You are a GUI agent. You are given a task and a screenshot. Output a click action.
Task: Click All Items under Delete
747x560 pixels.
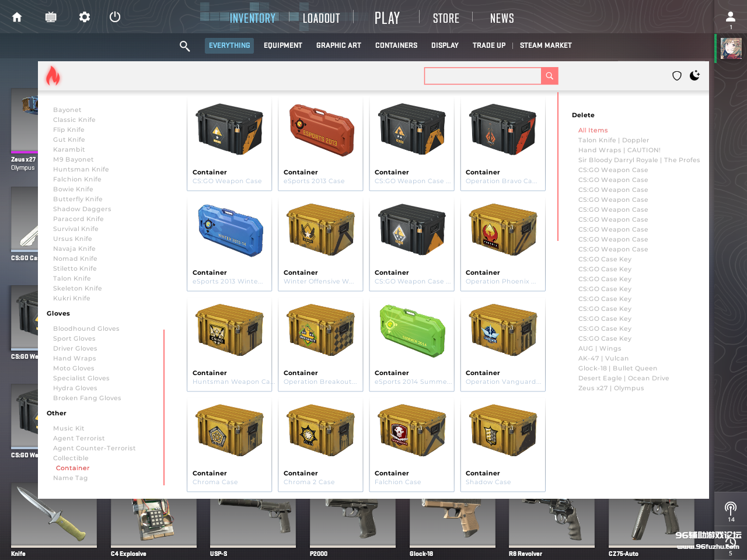[x=593, y=130]
